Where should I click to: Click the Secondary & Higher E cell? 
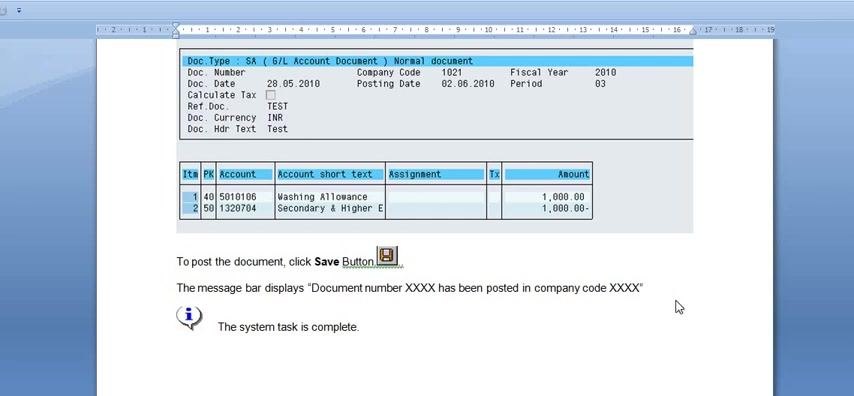(330, 208)
